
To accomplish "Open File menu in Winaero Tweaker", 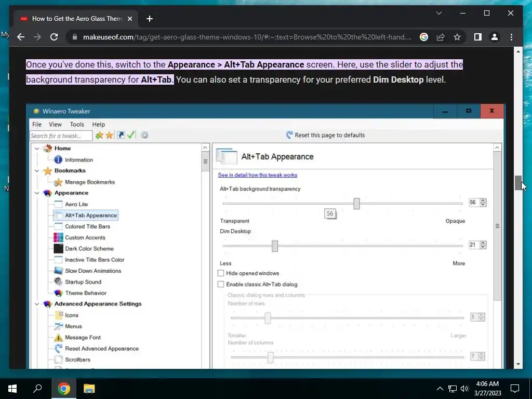I will pyautogui.click(x=37, y=124).
